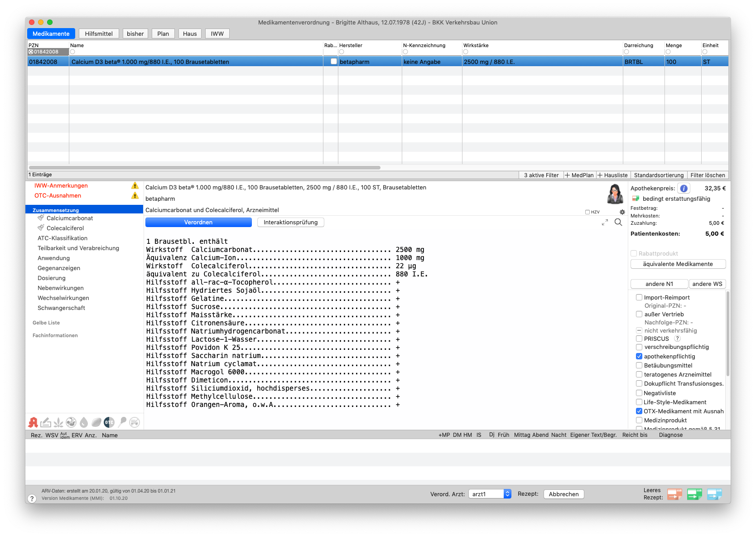Toggle the PRISCUS checkbox
The width and height of the screenshot is (756, 537).
pyautogui.click(x=639, y=339)
